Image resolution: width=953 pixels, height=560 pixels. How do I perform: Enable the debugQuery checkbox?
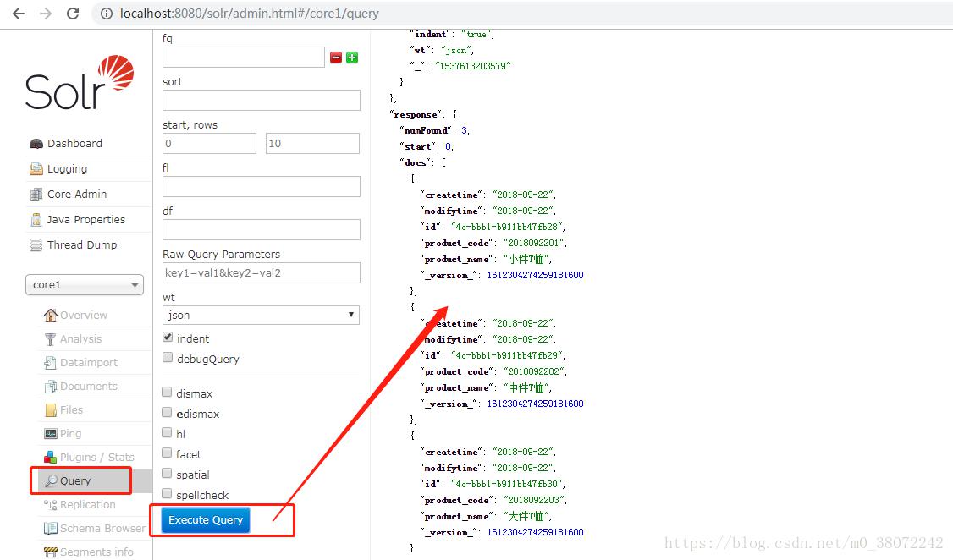[x=168, y=358]
